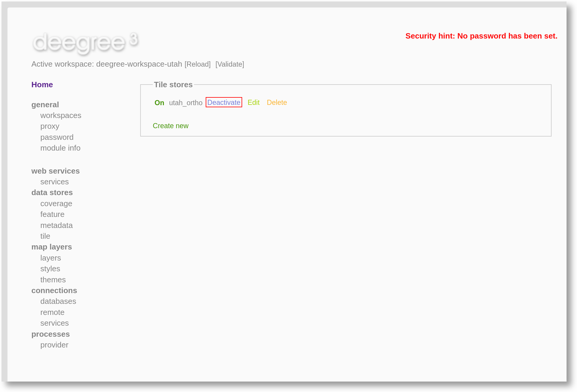Open the proxy settings page
Image resolution: width=577 pixels, height=392 pixels.
coord(50,126)
